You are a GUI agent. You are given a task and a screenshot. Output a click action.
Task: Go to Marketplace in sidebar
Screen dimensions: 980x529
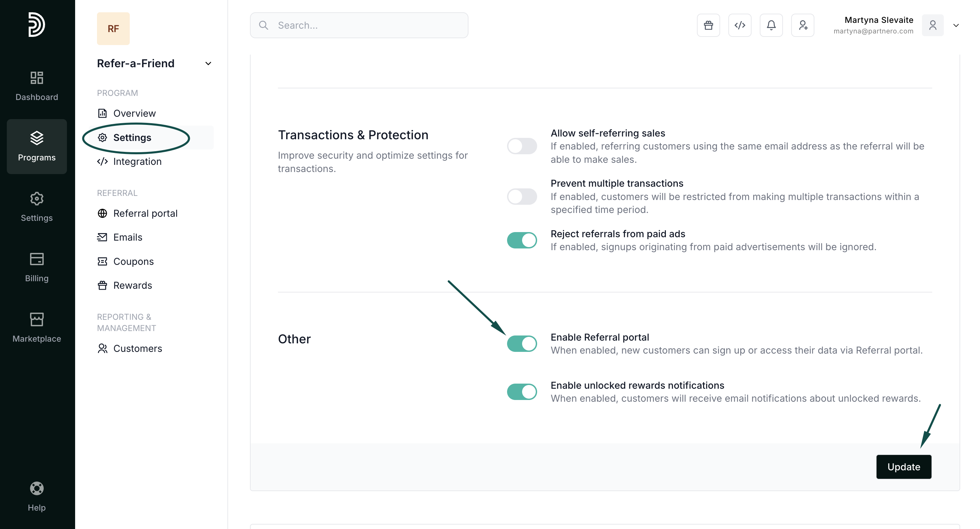(37, 327)
